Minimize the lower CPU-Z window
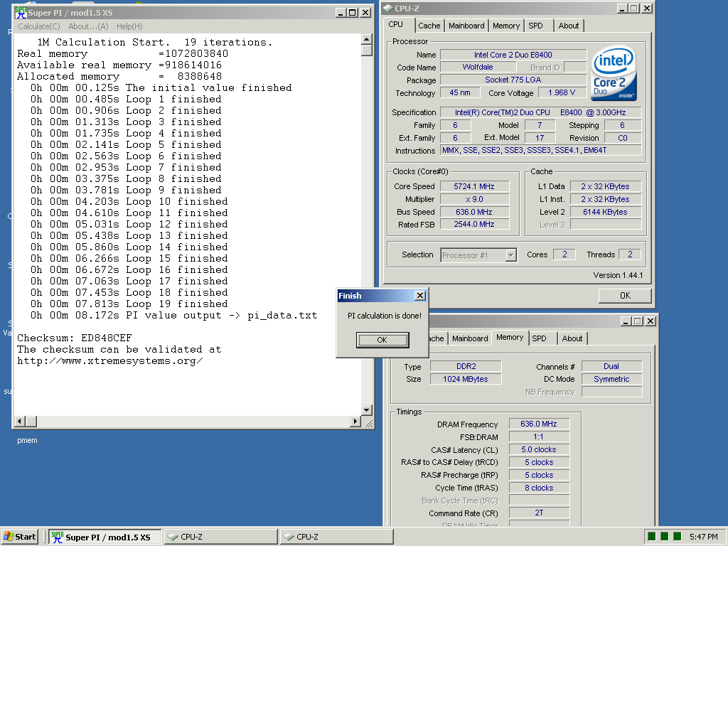Screen dimensions: 728x728 [x=626, y=321]
